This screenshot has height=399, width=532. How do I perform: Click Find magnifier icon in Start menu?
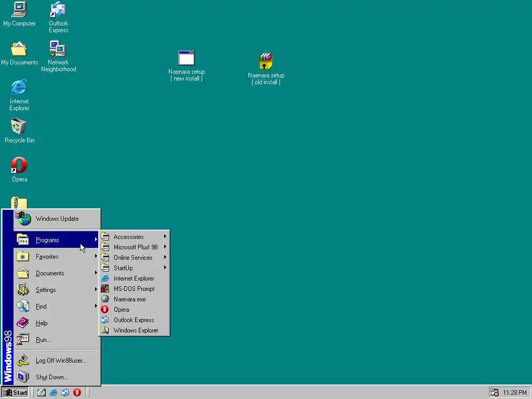(x=23, y=307)
